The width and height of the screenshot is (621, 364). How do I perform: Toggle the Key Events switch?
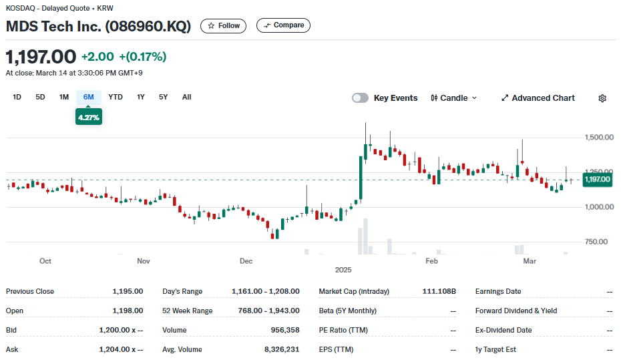coord(360,98)
